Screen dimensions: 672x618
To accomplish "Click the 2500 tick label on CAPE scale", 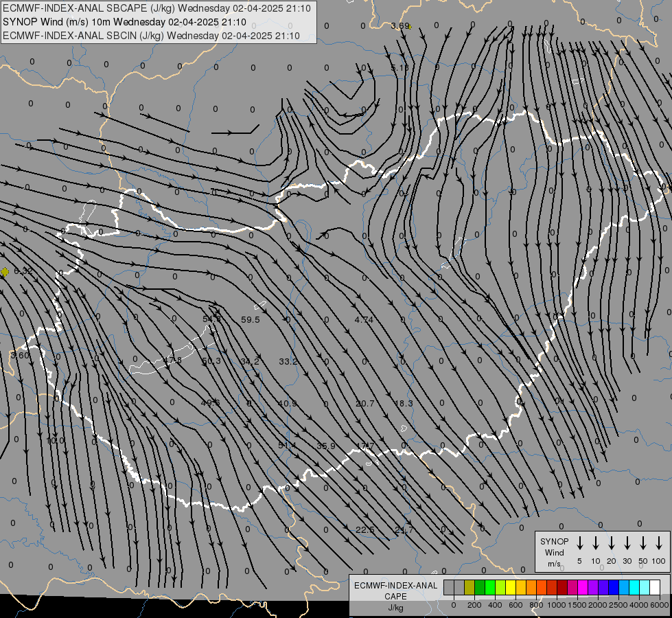I will [618, 605].
